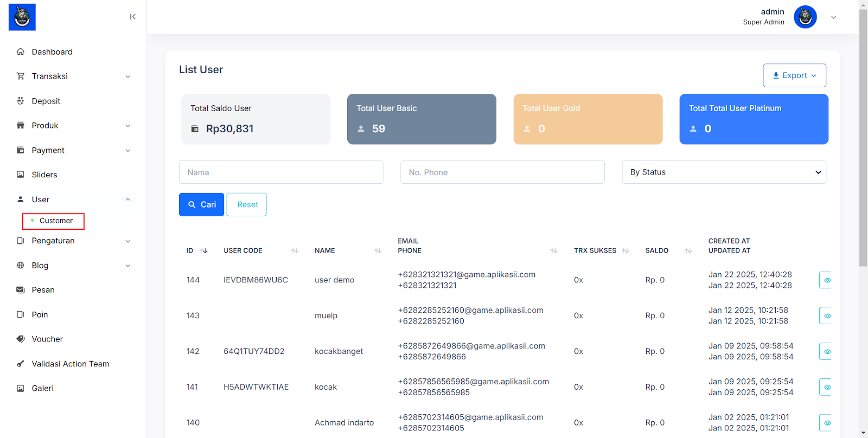Open the Poin menu link
Viewport: 868px width, 438px height.
pyautogui.click(x=40, y=314)
